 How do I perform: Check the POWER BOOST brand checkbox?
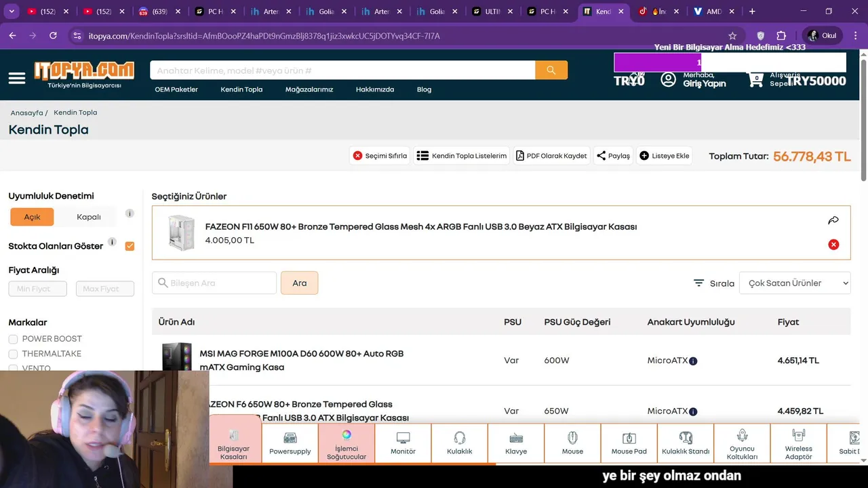[x=13, y=339]
